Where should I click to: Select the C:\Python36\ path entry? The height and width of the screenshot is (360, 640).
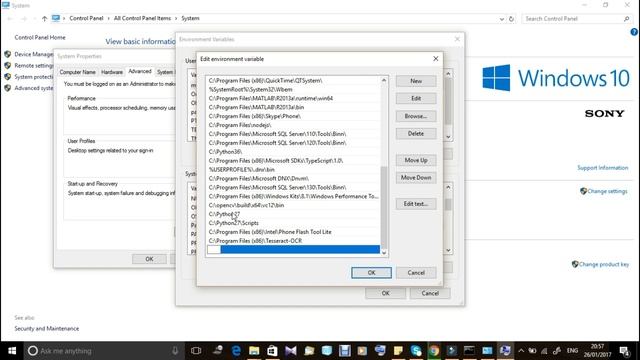[293, 152]
